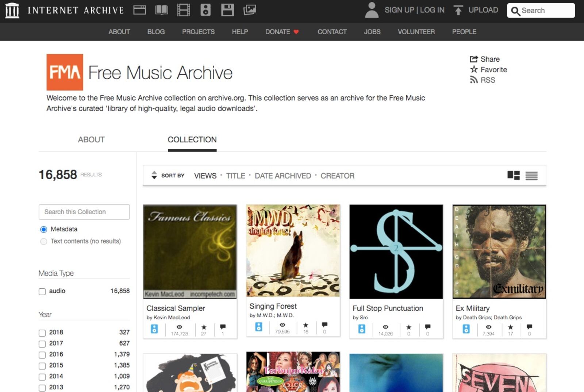Sort results by CREATOR
The image size is (584, 392).
(x=338, y=176)
